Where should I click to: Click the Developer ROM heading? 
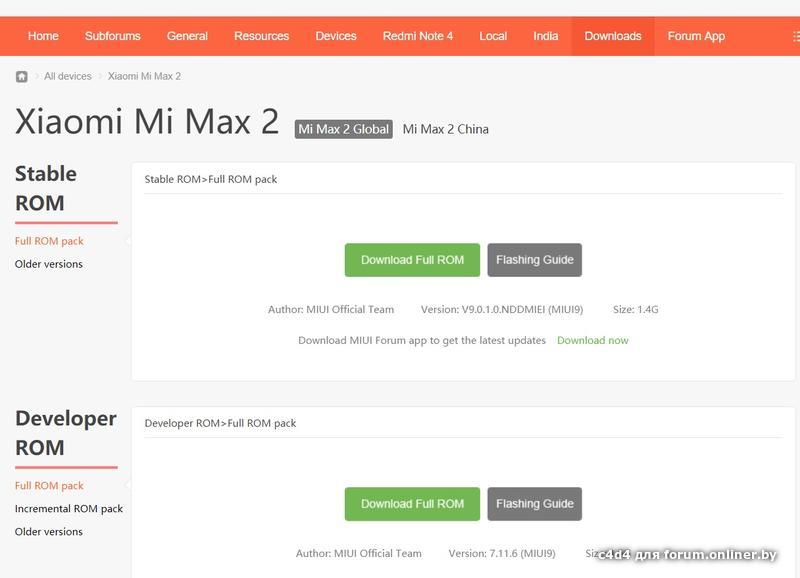tap(66, 433)
